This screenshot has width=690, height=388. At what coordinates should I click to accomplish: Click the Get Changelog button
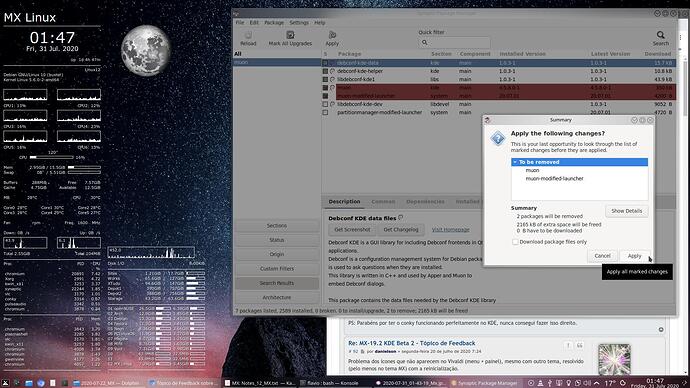(400, 230)
